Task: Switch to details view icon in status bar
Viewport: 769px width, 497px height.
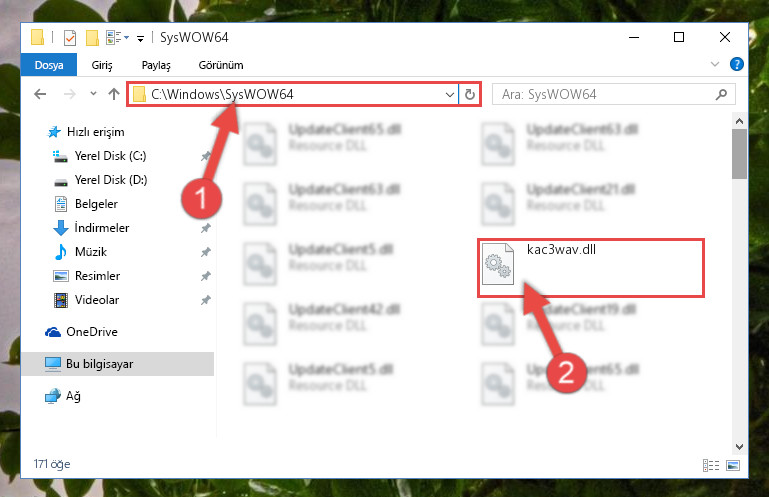Action: (711, 465)
